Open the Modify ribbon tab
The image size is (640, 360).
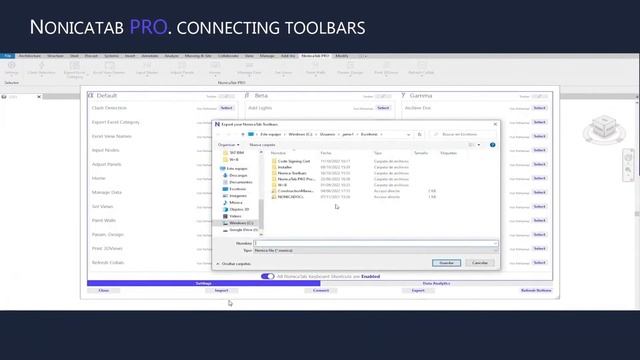(342, 56)
